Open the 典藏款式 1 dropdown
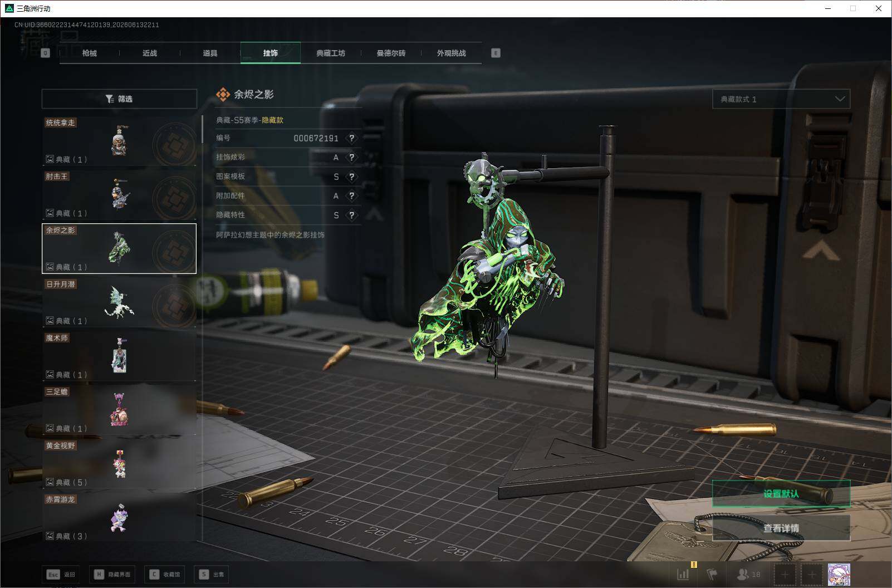892x588 pixels. (781, 99)
